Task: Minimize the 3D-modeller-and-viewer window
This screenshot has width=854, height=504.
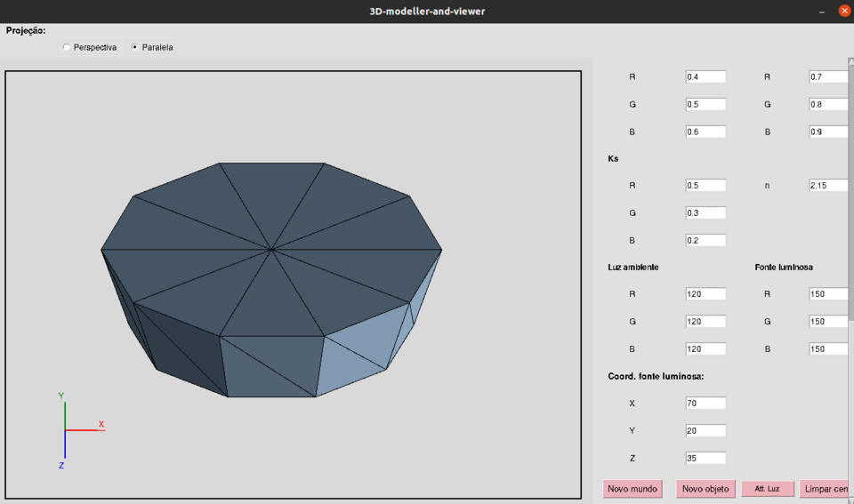Action: point(820,12)
